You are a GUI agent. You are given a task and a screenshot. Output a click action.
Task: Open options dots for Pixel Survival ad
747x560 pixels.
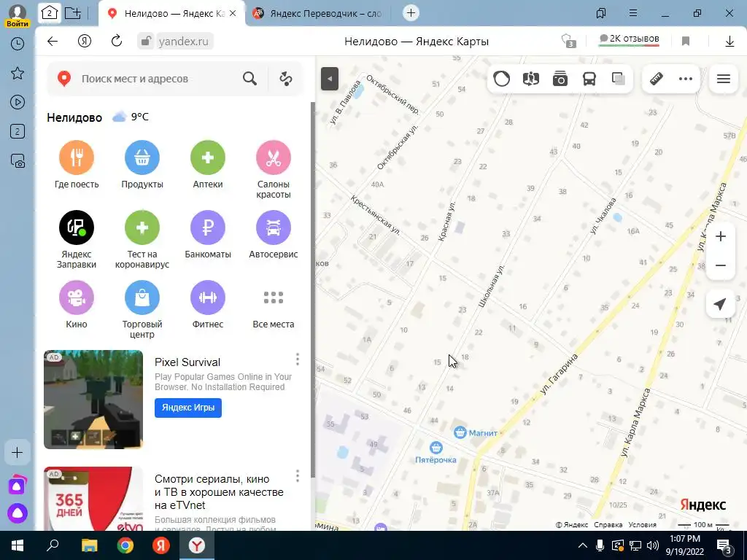coord(298,359)
